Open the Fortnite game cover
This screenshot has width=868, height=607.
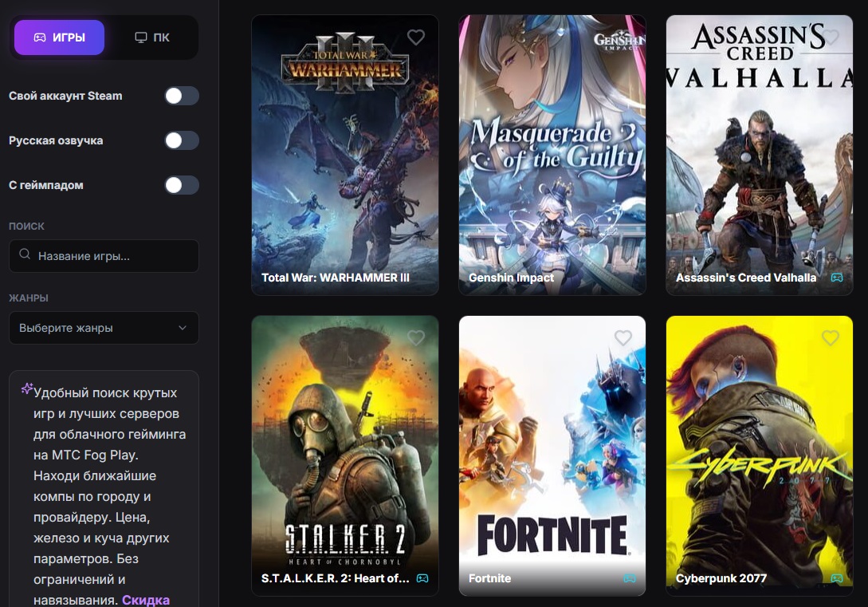(x=552, y=455)
